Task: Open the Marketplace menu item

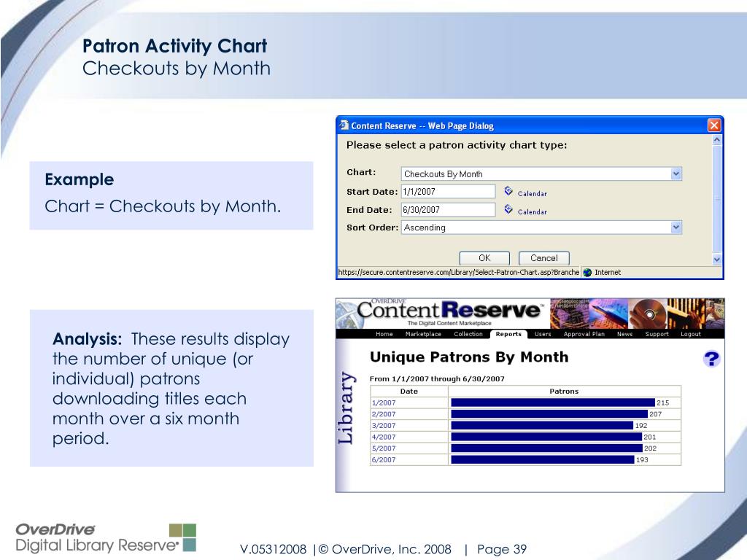Action: coord(423,334)
